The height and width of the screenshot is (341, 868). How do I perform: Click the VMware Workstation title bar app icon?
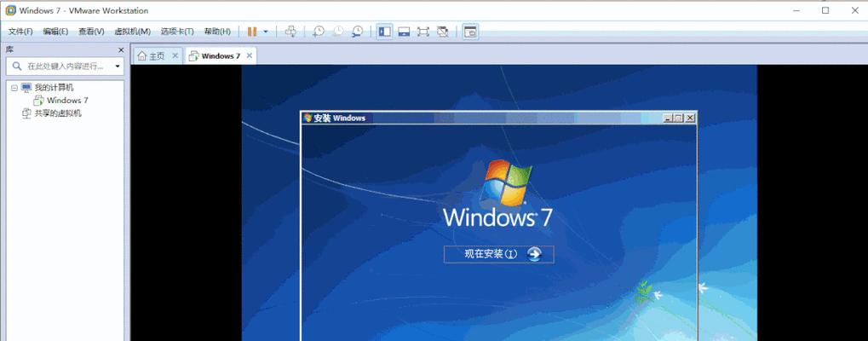pyautogui.click(x=10, y=10)
